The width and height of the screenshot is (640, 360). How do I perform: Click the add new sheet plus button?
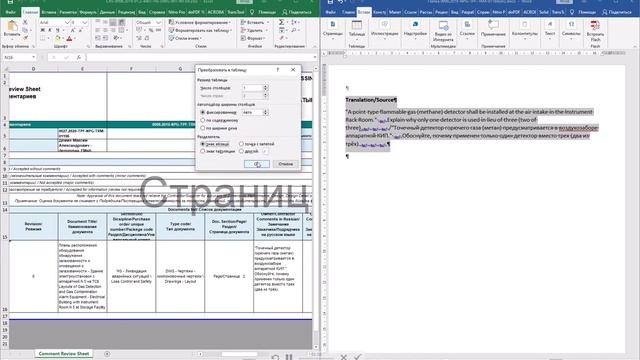(107, 354)
